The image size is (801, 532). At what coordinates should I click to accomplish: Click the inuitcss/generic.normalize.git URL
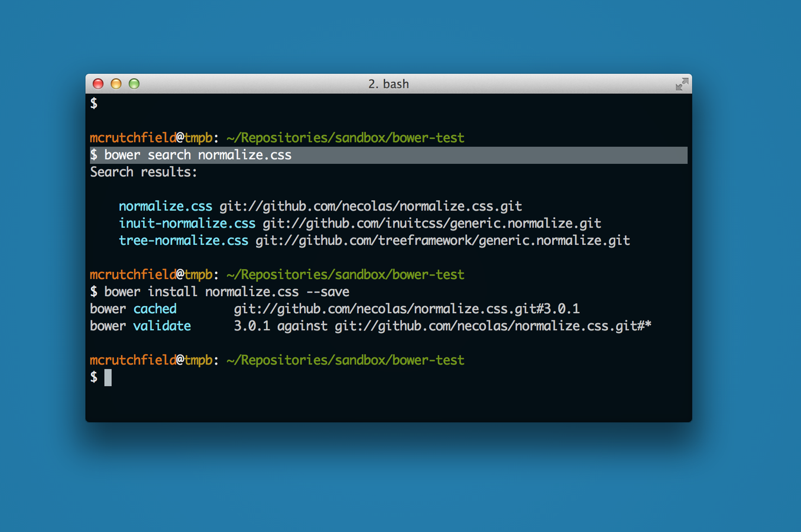[432, 223]
